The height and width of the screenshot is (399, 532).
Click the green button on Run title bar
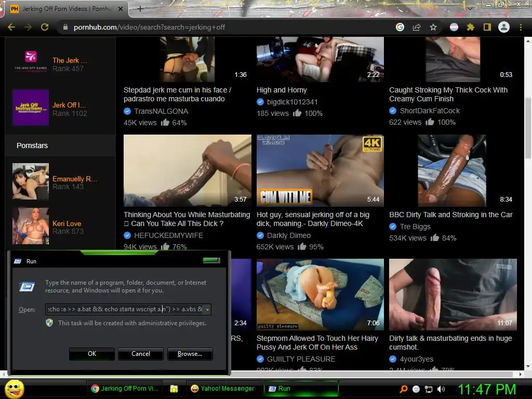point(211,260)
